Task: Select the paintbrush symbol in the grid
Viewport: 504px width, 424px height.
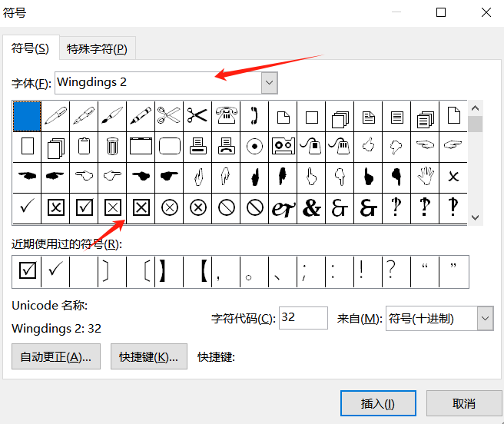Action: tap(112, 116)
